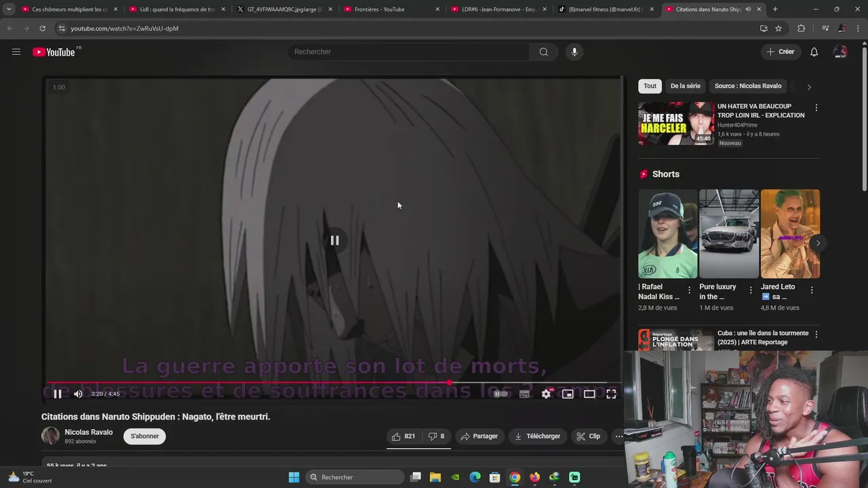The width and height of the screenshot is (868, 488).
Task: Open the Rafael Nadal Kiss short
Action: click(667, 234)
